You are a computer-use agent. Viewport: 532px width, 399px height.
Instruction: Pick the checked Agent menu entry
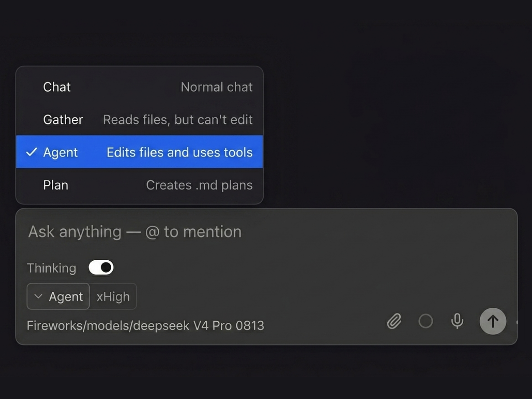click(x=140, y=152)
